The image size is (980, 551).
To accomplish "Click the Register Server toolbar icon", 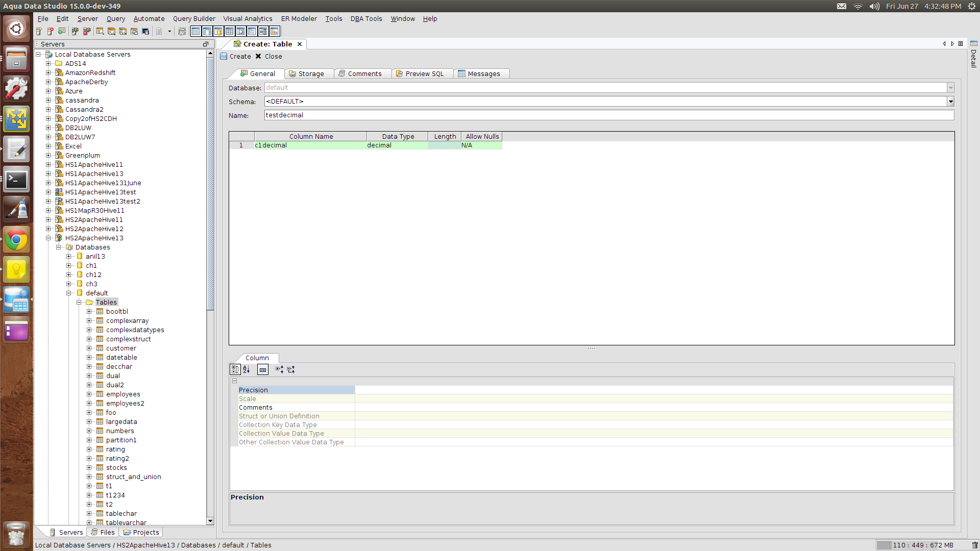I will pos(39,32).
